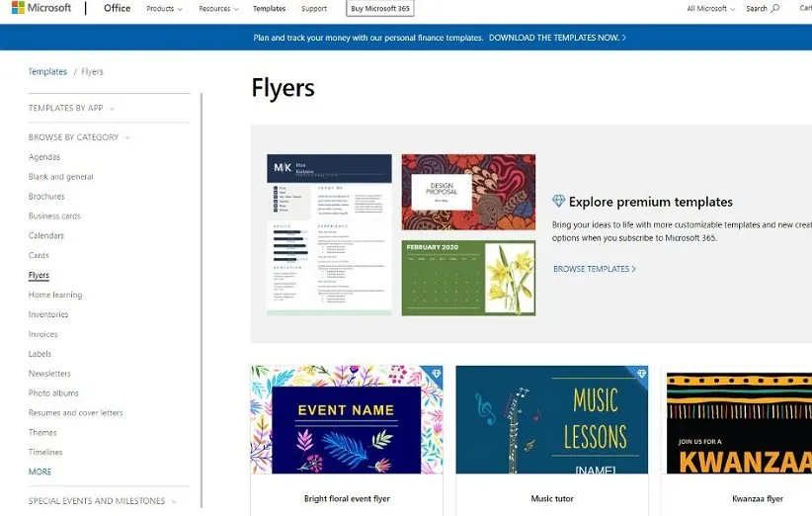Open the Resources dropdown in the header
The image size is (812, 516).
coord(218,9)
